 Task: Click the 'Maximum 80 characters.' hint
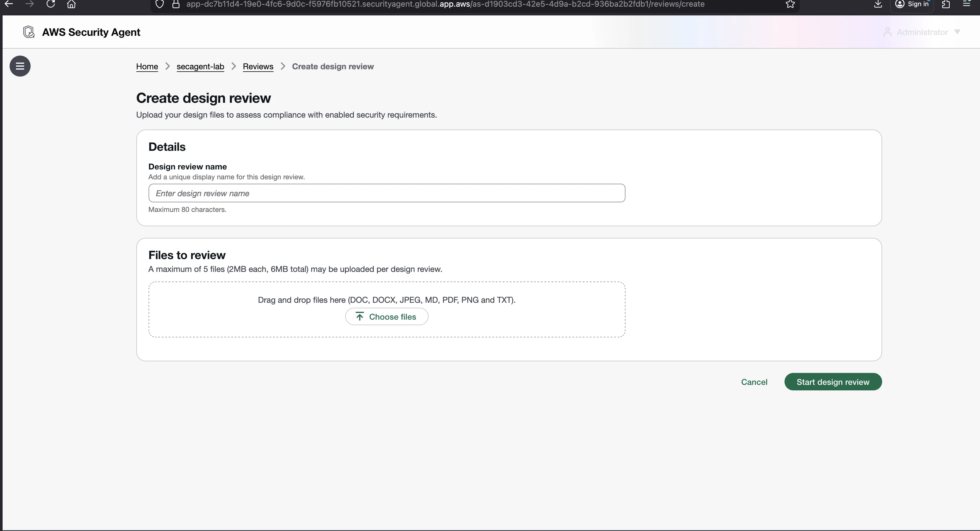pyautogui.click(x=187, y=210)
